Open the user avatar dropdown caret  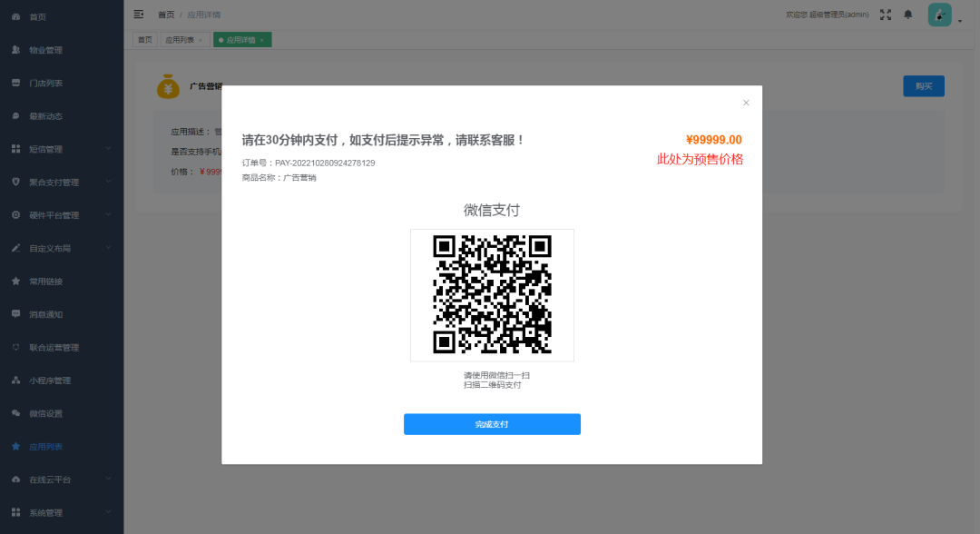(960, 21)
